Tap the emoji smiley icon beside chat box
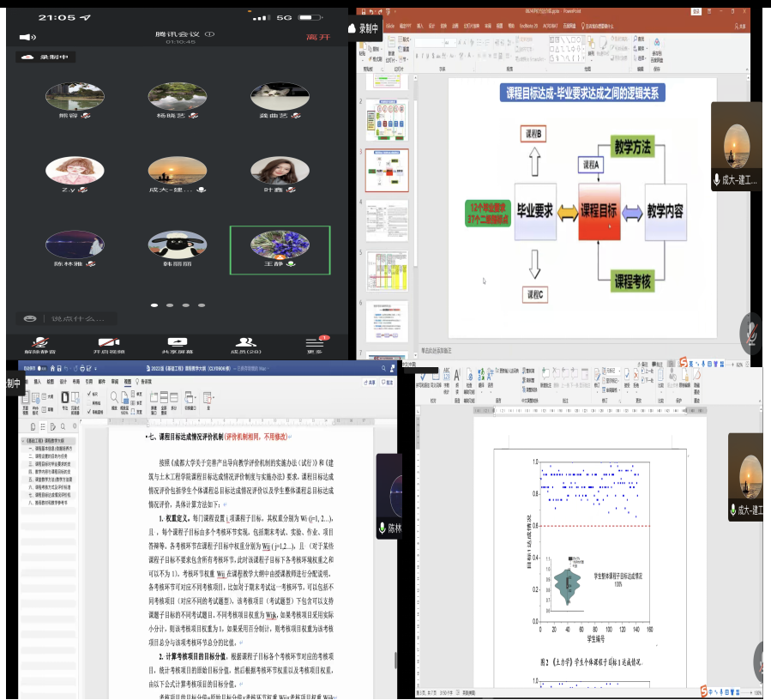The image size is (771, 700). pos(30,318)
